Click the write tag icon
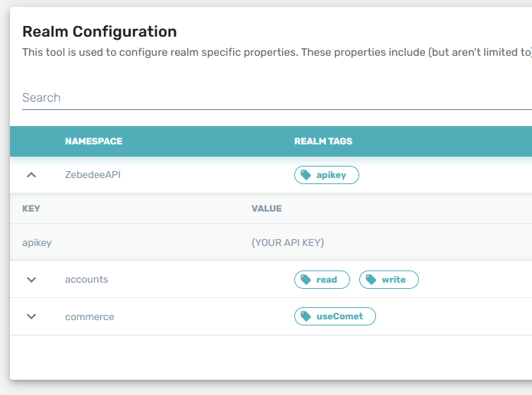The height and width of the screenshot is (395, 532). coord(371,280)
